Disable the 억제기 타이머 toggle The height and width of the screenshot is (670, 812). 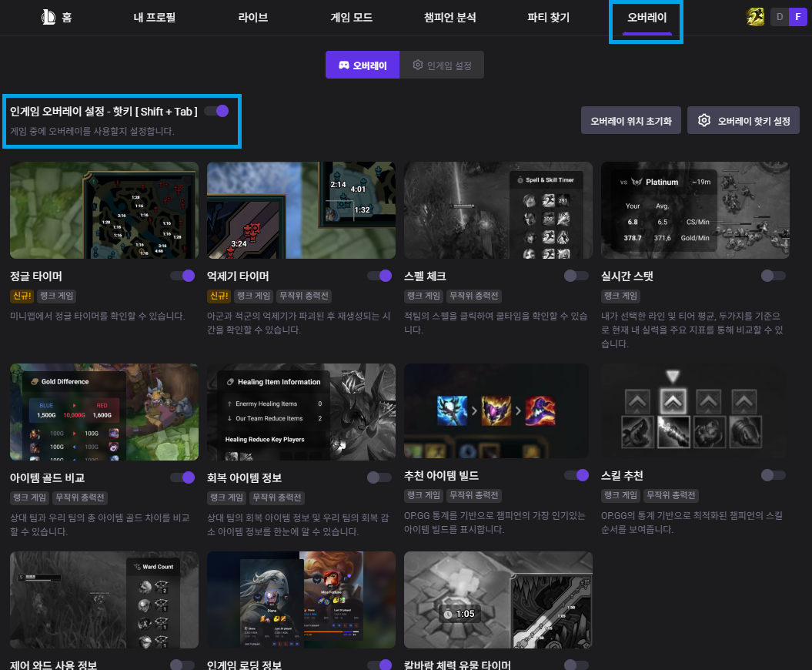pos(379,276)
